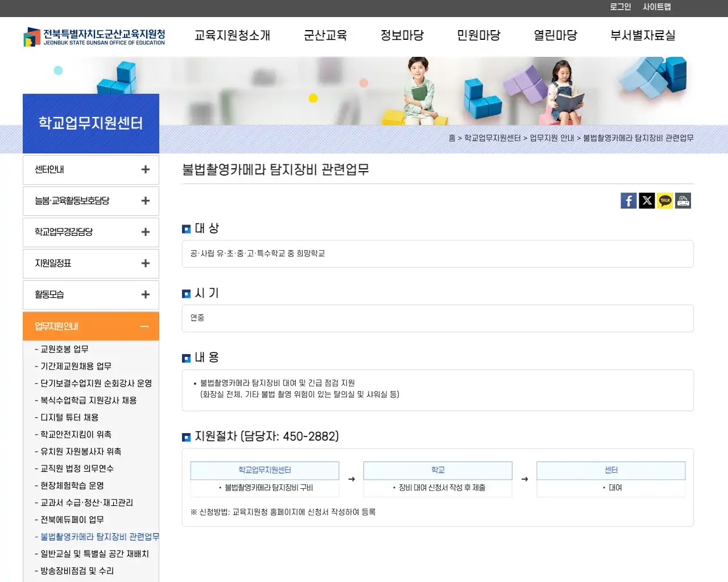Screen dimensions: 728x582
Task: Click the 사이트맵 link
Action: 657,7
